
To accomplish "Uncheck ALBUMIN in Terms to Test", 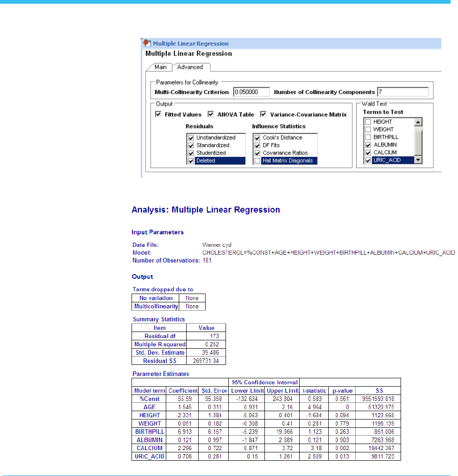I will point(368,145).
